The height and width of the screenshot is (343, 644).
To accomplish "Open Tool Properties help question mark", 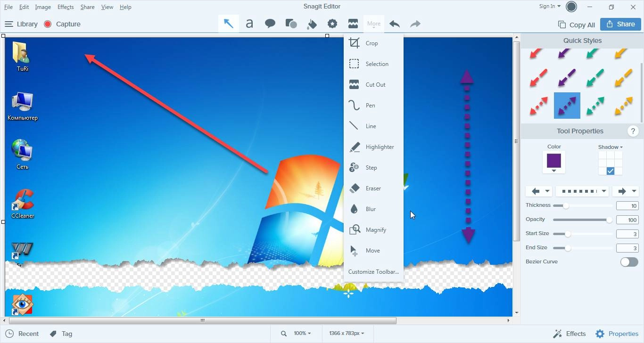I will (x=633, y=131).
